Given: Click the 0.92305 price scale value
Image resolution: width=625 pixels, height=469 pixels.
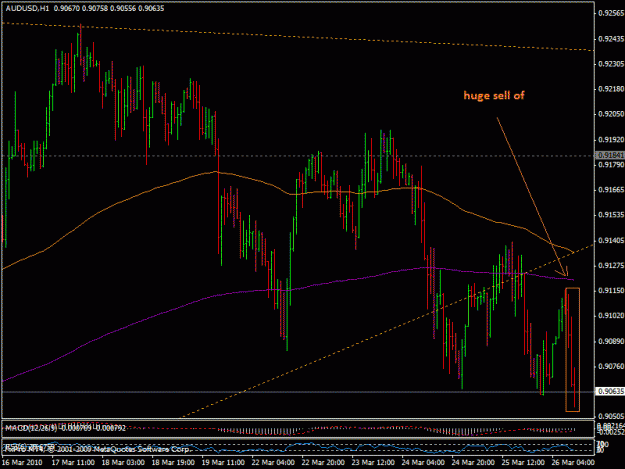Looking at the screenshot, I should tap(611, 64).
